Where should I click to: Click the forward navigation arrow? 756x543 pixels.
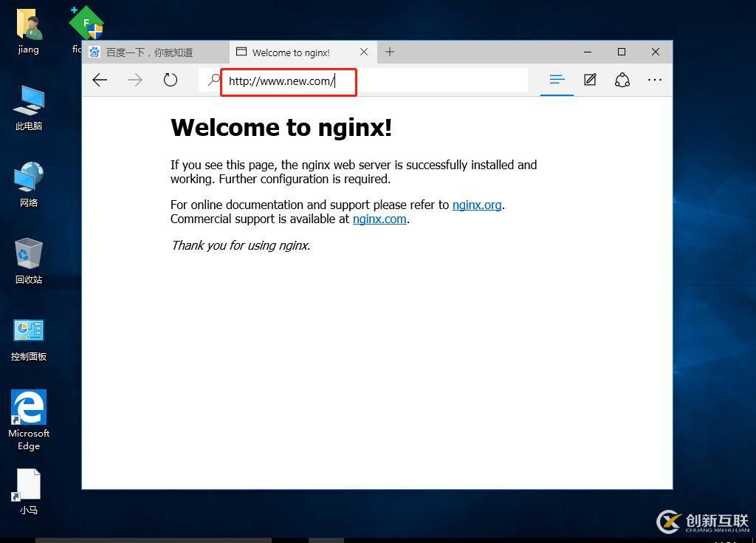135,80
